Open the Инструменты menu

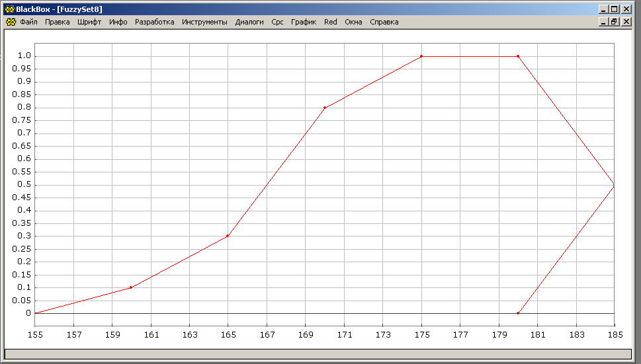point(204,22)
